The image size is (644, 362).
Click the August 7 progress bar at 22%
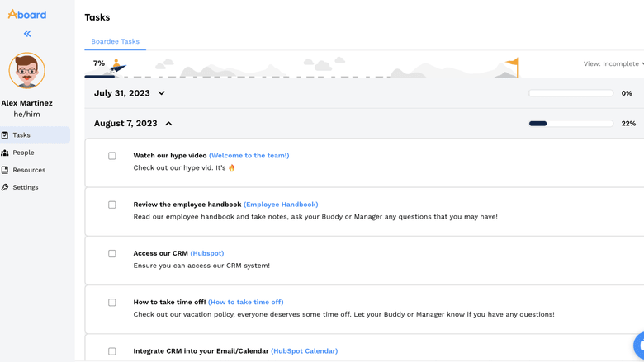point(571,124)
